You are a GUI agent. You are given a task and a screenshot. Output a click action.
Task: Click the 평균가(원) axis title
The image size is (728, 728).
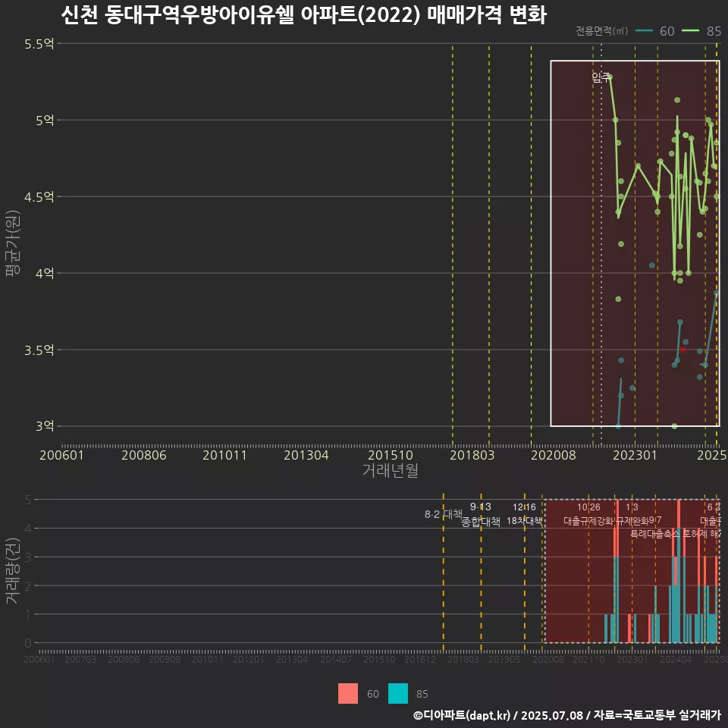(x=13, y=243)
